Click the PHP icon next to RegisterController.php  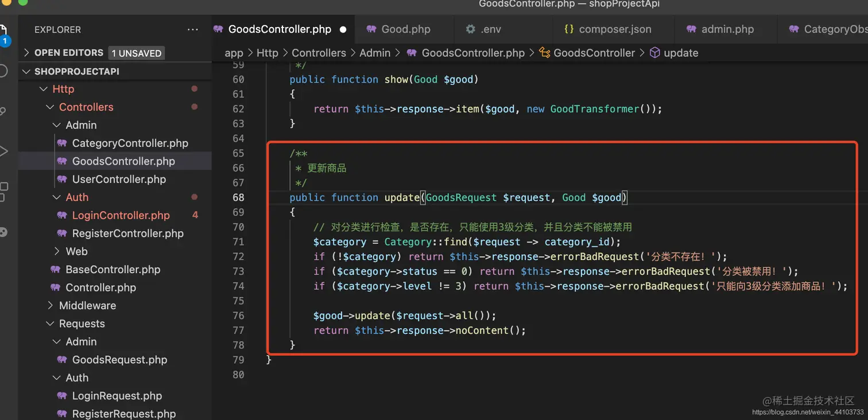point(62,233)
